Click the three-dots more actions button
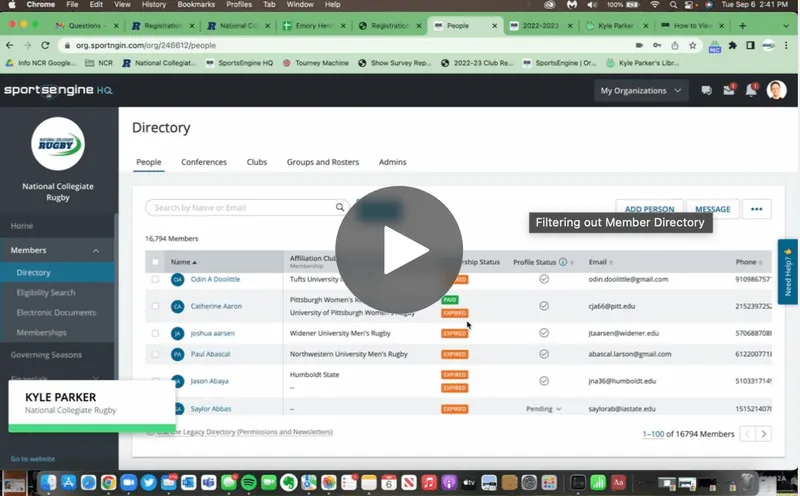This screenshot has width=800, height=496. [757, 209]
